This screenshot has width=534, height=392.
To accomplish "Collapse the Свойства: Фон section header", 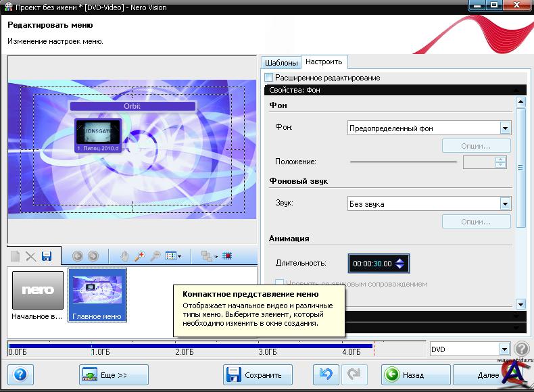I will (518, 90).
